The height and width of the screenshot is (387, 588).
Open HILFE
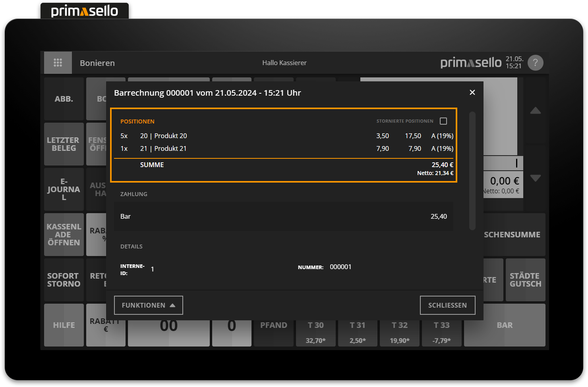[64, 325]
